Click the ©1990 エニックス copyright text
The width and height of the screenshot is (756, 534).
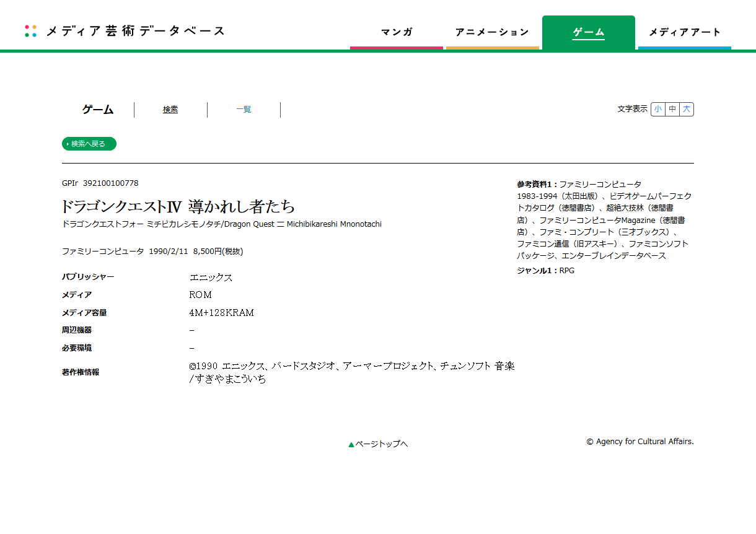pyautogui.click(x=352, y=372)
